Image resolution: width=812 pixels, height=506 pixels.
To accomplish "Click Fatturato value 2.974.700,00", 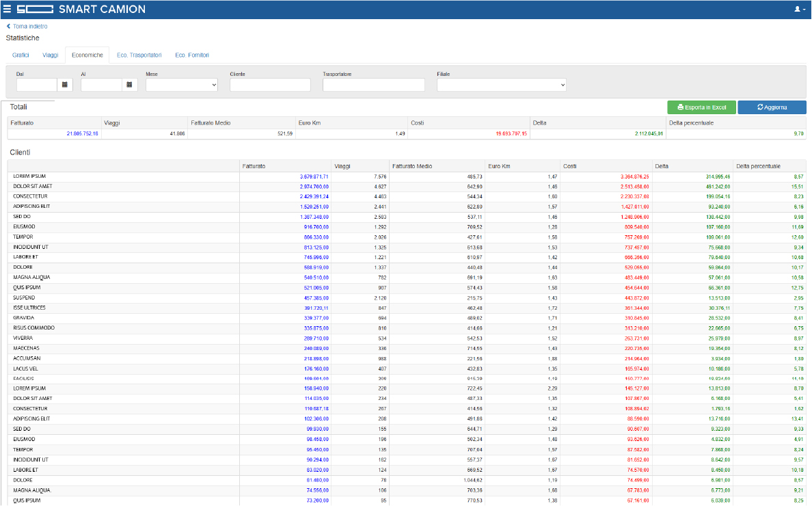I will click(314, 187).
